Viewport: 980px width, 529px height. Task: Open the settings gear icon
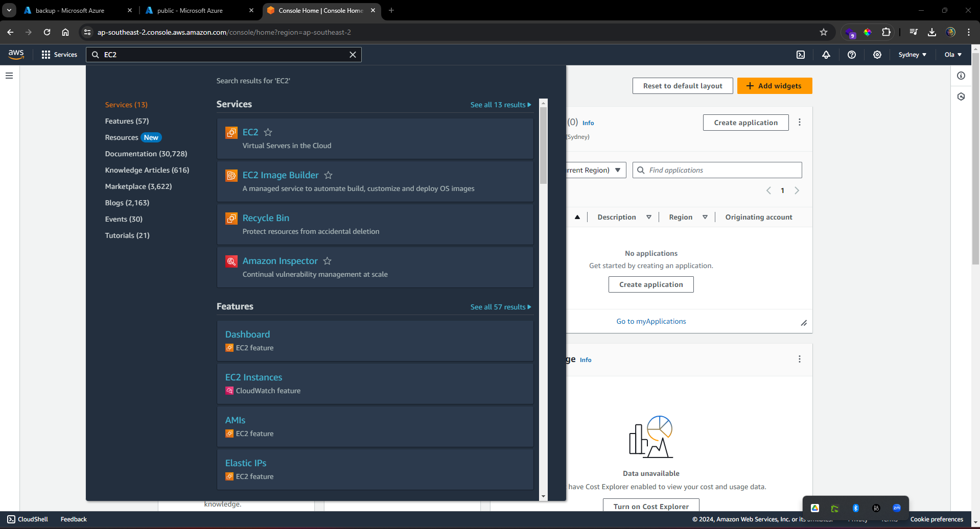click(x=877, y=55)
